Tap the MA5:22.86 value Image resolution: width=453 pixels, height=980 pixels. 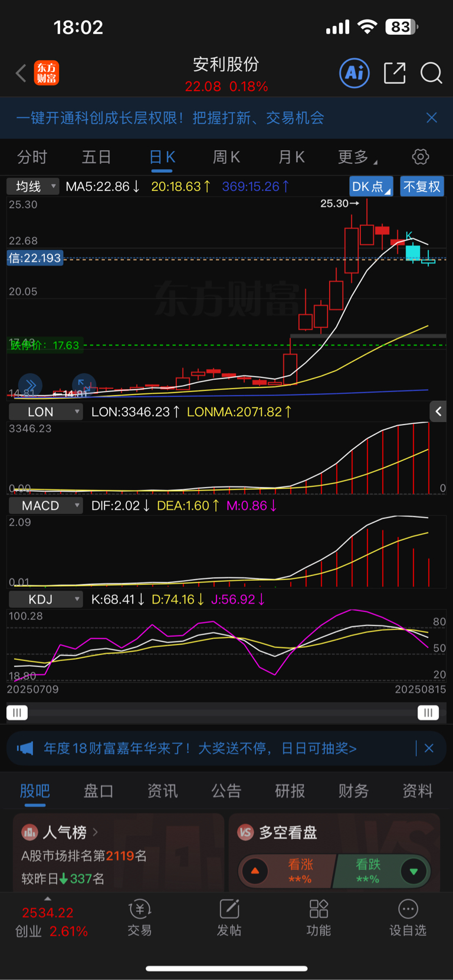[x=103, y=186]
